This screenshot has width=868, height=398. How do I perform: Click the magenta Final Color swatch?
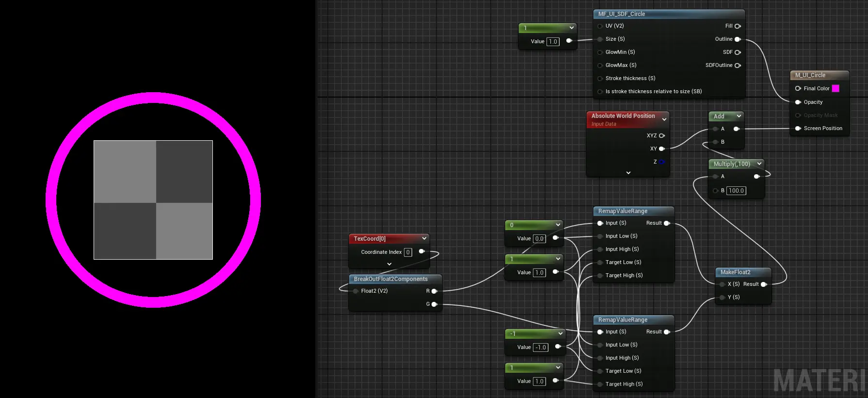pos(836,89)
